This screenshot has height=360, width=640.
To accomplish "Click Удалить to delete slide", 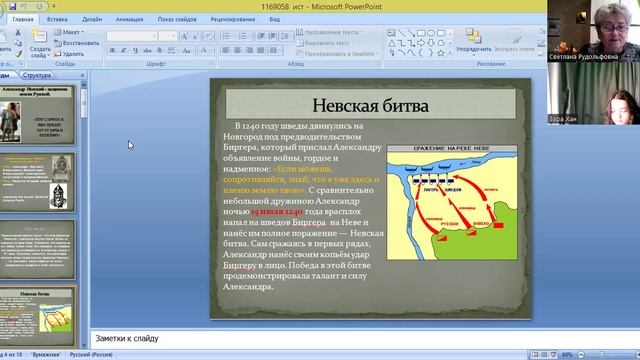I will [69, 53].
